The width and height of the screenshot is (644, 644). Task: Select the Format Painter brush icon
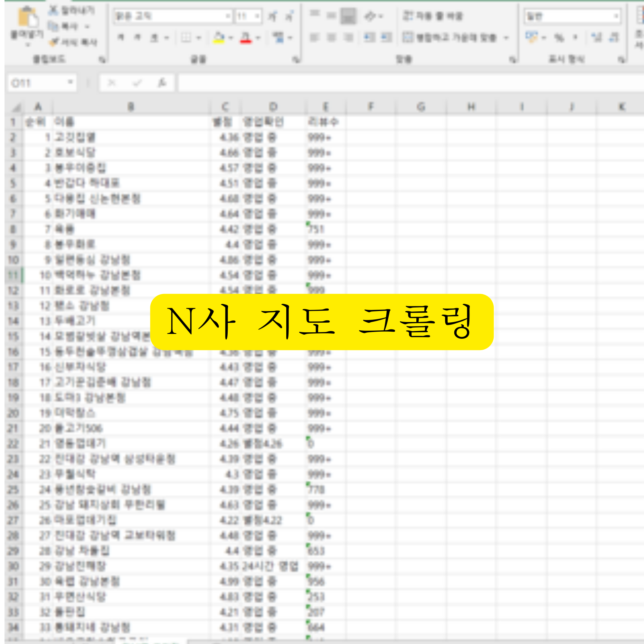click(x=54, y=42)
